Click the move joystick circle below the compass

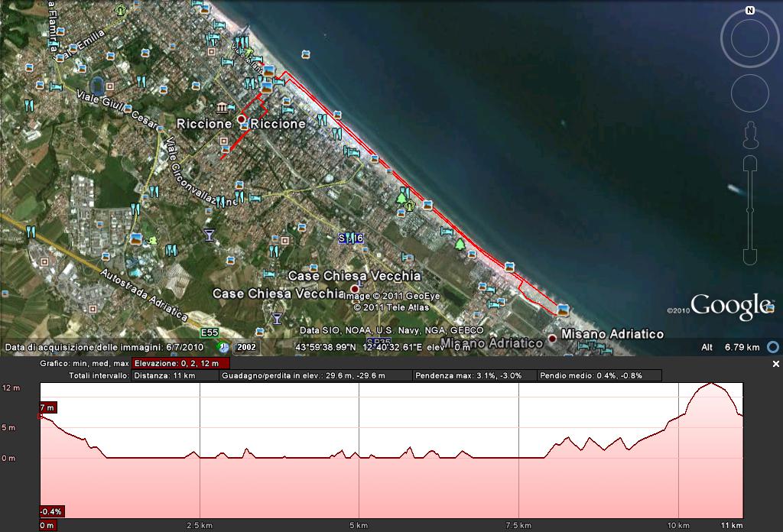pos(749,92)
